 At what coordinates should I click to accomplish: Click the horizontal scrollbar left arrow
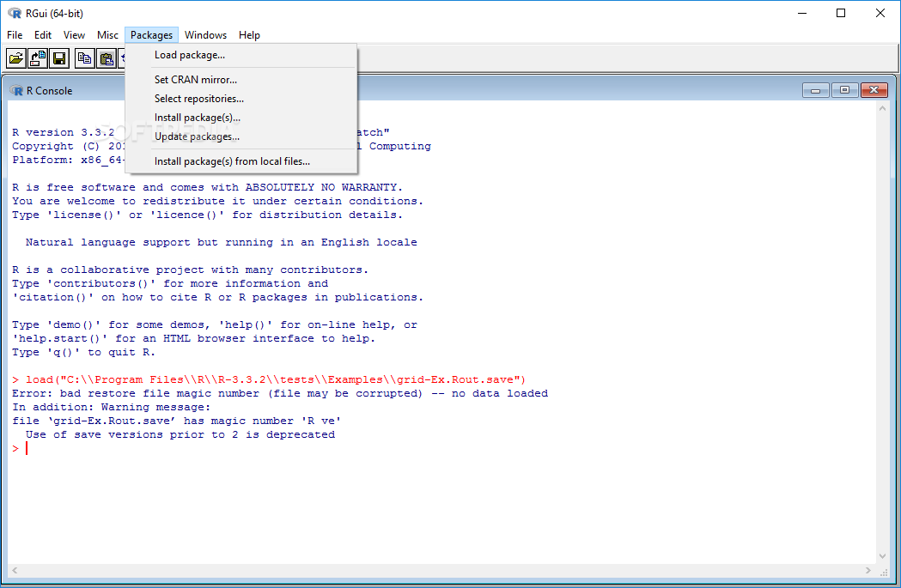15,570
